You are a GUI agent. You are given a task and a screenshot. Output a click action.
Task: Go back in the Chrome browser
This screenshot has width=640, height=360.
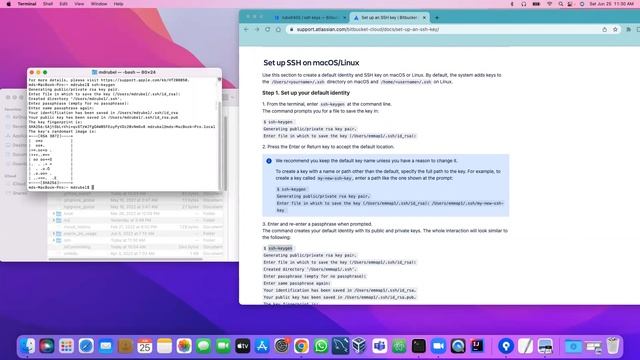pyautogui.click(x=246, y=29)
